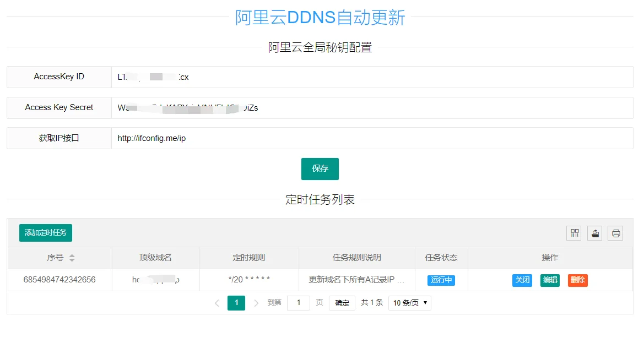Click the 添加定时任务 button

pos(46,233)
